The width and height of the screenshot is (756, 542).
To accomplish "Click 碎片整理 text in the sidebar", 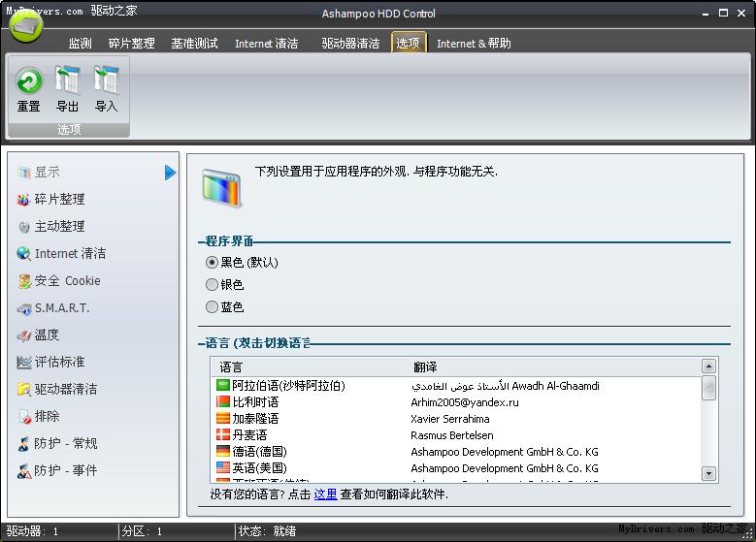I will (x=60, y=199).
